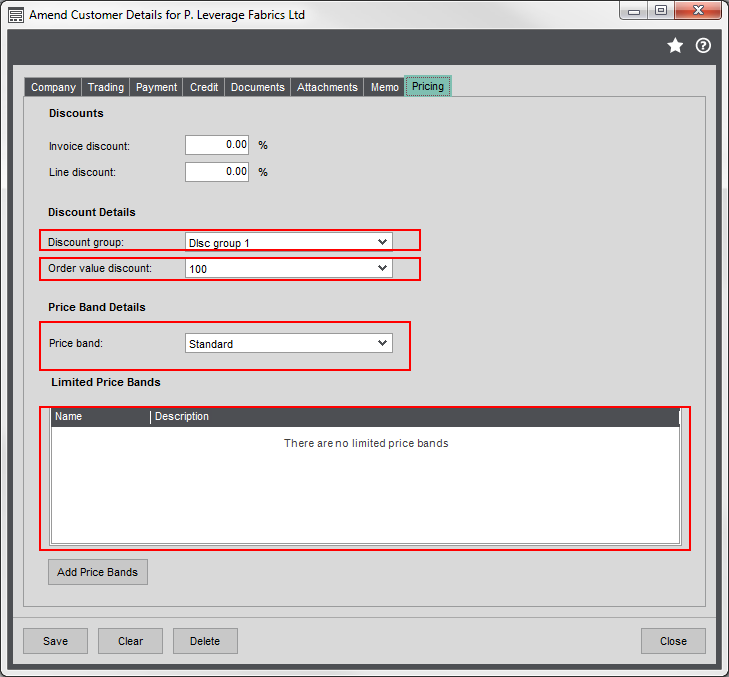Image resolution: width=729 pixels, height=677 pixels.
Task: Expand the Price band dropdown
Action: [382, 343]
